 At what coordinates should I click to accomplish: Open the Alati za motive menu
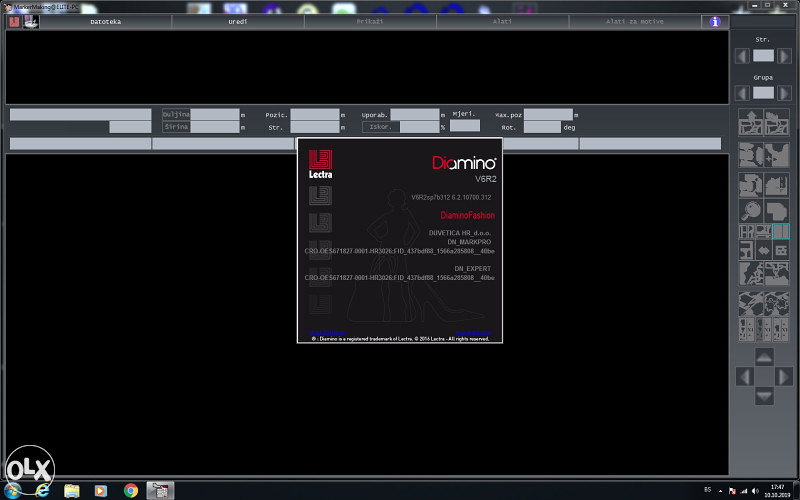click(x=635, y=22)
